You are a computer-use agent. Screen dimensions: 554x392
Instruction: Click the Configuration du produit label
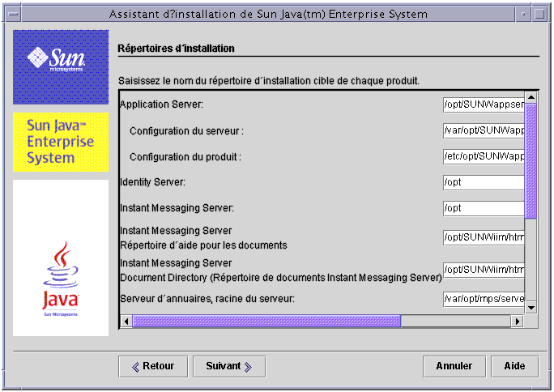point(185,157)
